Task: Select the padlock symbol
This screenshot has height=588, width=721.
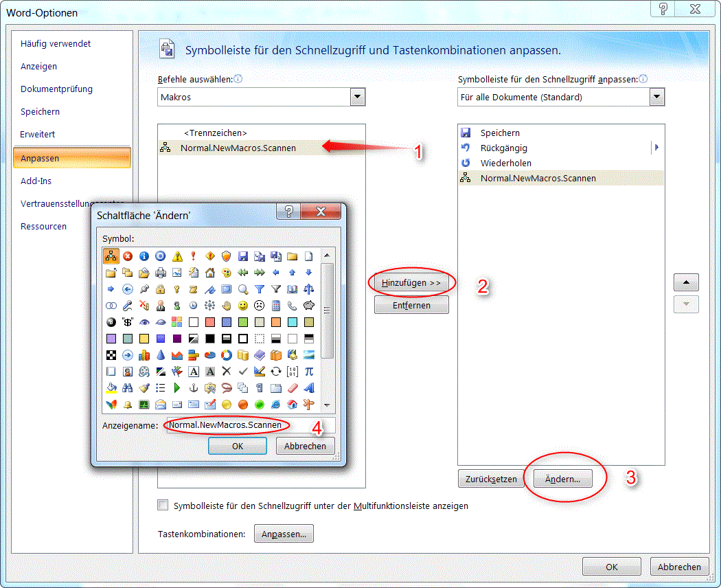Action: (x=159, y=290)
